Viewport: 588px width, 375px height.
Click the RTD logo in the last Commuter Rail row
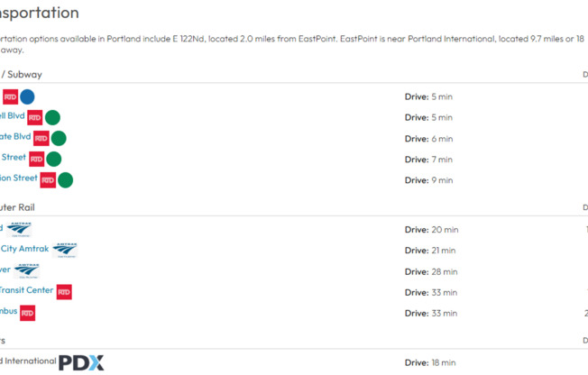coord(28,313)
